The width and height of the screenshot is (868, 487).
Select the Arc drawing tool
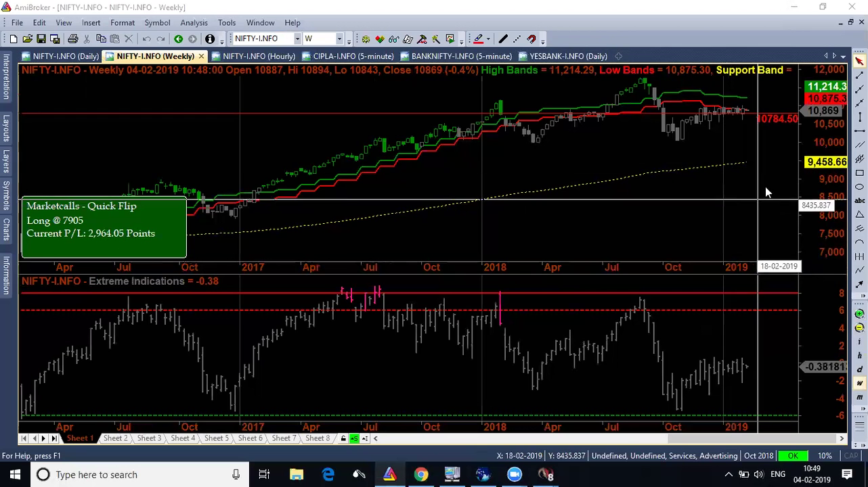[x=859, y=241]
